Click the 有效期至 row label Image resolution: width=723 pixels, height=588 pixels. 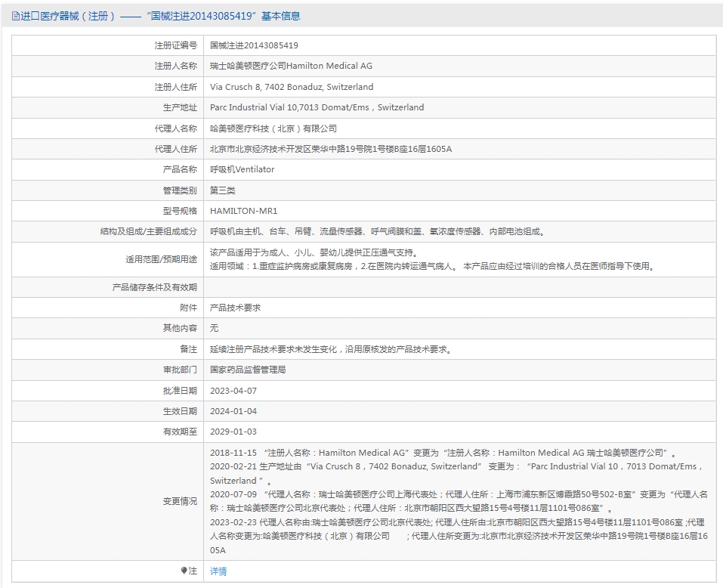coord(180,432)
